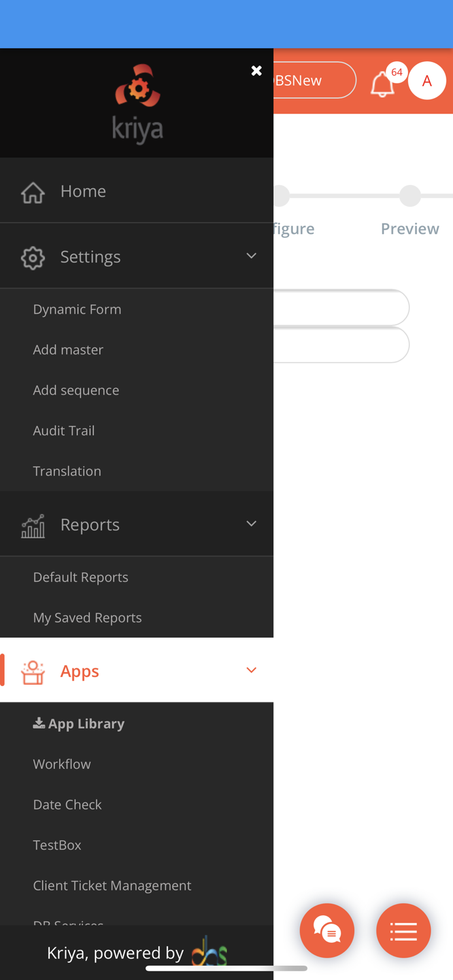Select the Reports menu item
This screenshot has height=980, width=453.
[137, 524]
